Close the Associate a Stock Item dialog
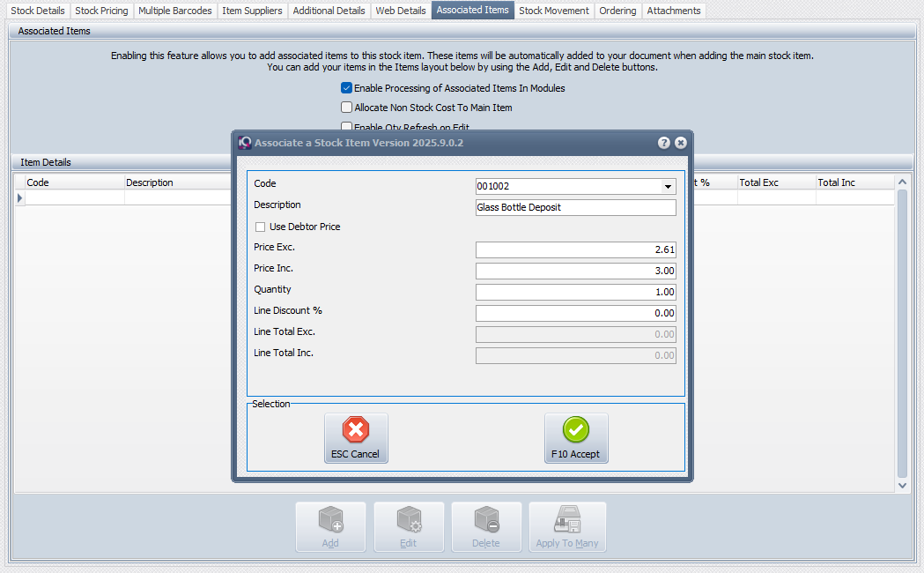 click(680, 143)
